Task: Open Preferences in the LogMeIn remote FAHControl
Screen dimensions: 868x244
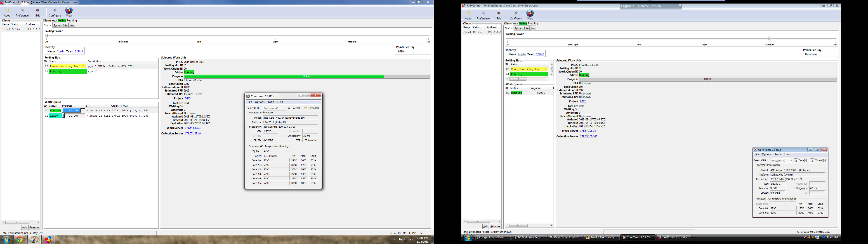Action: (x=484, y=16)
